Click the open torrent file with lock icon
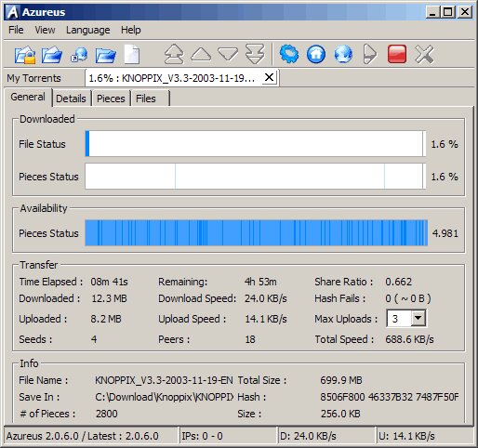Viewport: 478px width, 448px height. coord(25,55)
